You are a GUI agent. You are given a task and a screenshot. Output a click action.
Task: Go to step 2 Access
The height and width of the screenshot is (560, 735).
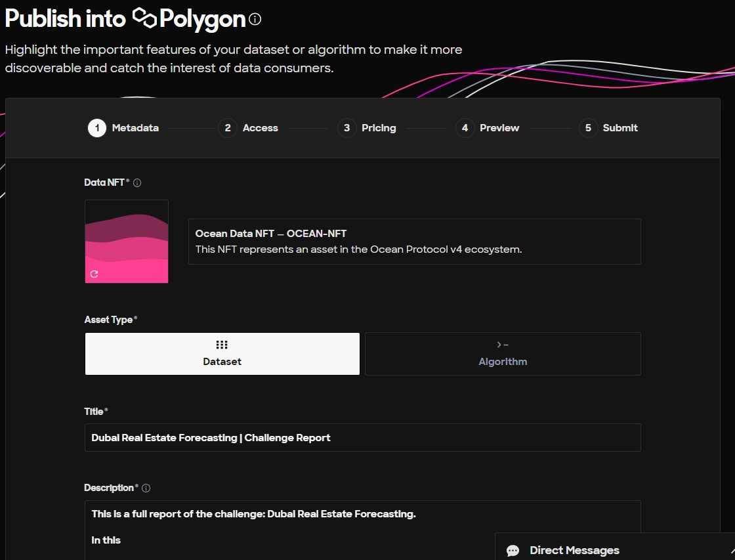[248, 128]
